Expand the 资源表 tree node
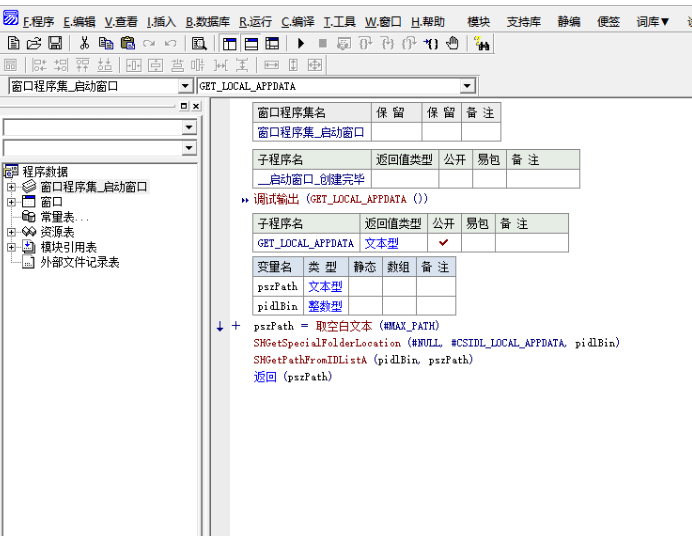 coord(11,232)
